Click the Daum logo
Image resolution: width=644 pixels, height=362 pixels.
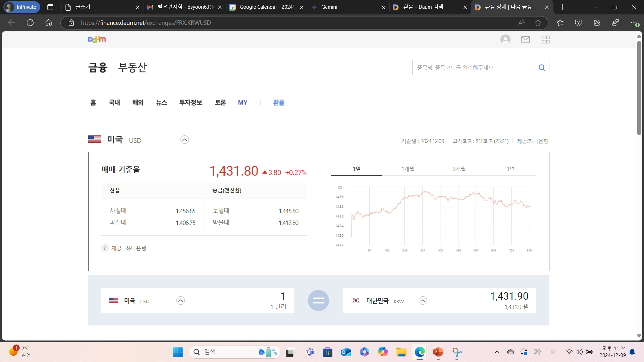(97, 40)
